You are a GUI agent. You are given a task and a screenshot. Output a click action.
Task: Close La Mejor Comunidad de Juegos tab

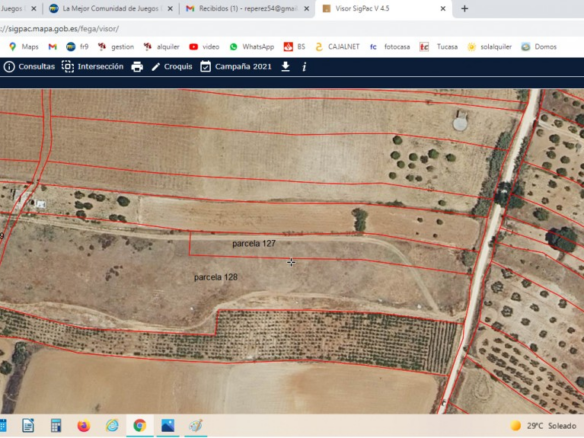coord(170,9)
